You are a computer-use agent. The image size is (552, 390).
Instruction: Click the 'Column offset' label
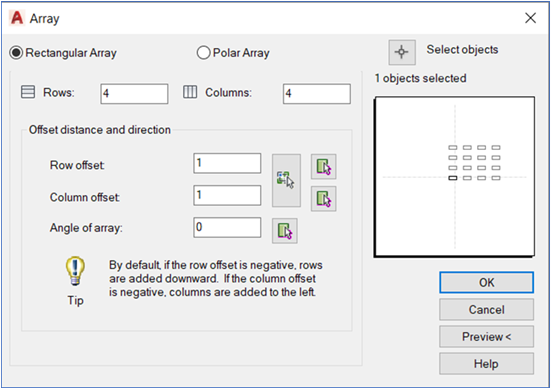(x=84, y=197)
